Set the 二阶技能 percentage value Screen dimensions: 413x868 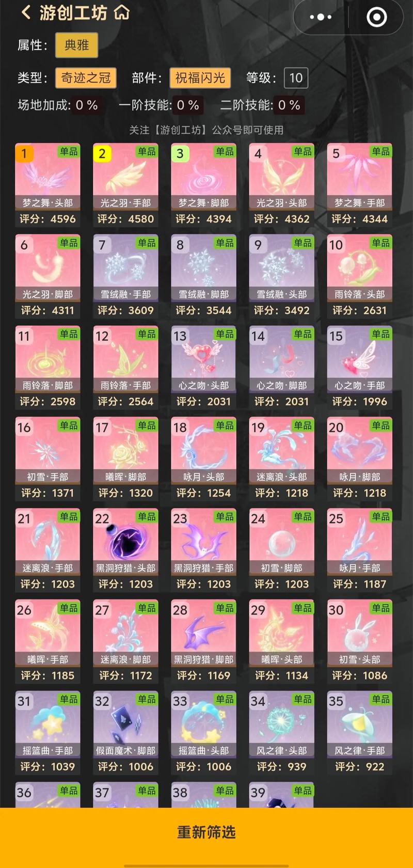(x=289, y=105)
